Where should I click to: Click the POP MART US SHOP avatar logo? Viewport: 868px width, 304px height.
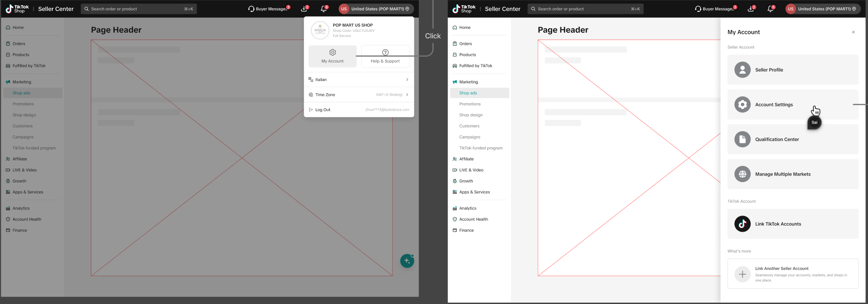pyautogui.click(x=320, y=30)
